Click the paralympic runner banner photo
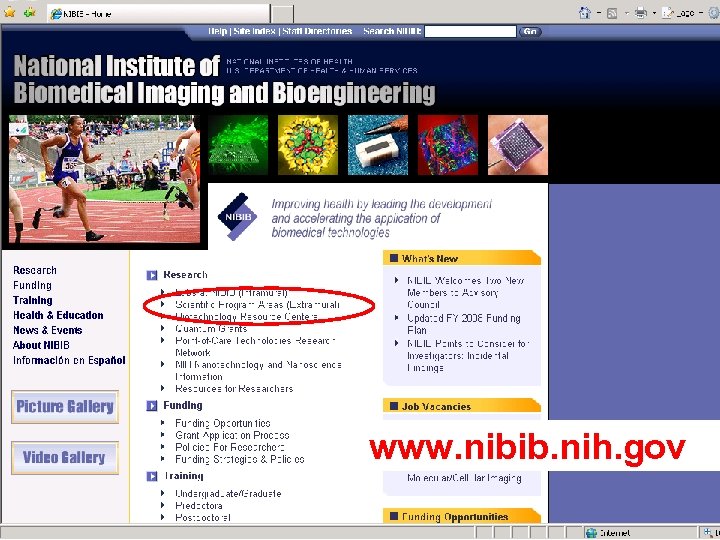Screen dimensions: 720x540 [104, 179]
